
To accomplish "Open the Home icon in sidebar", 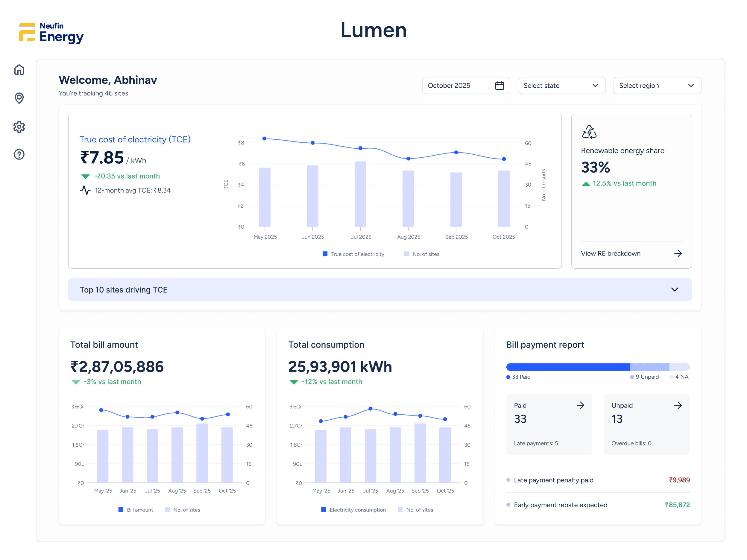I will [19, 69].
